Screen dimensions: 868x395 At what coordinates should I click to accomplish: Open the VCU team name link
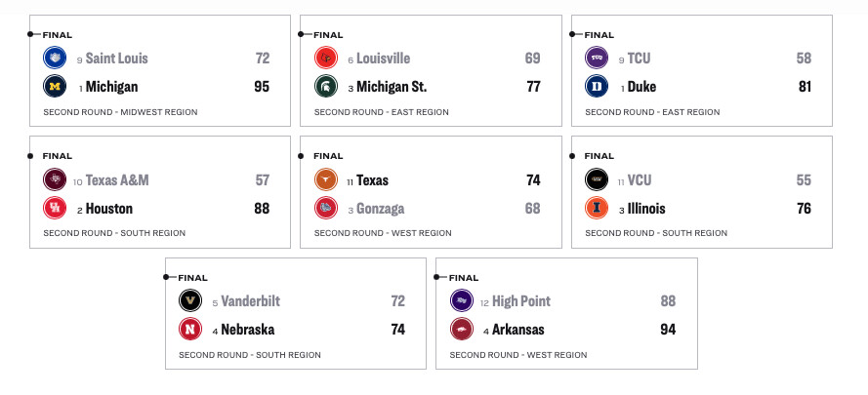641,180
